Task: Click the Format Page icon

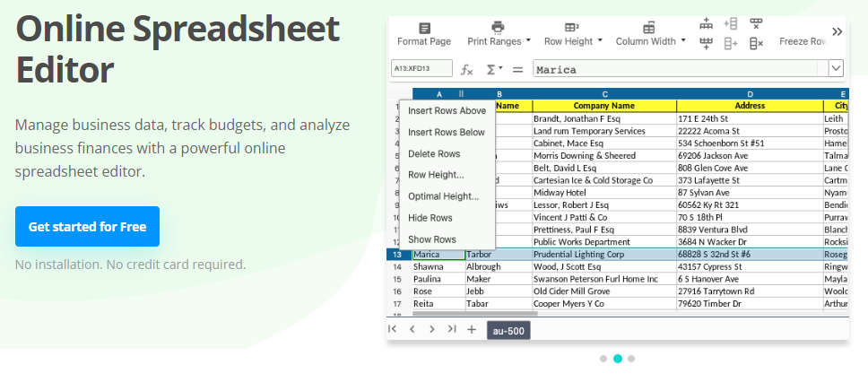Action: click(424, 28)
